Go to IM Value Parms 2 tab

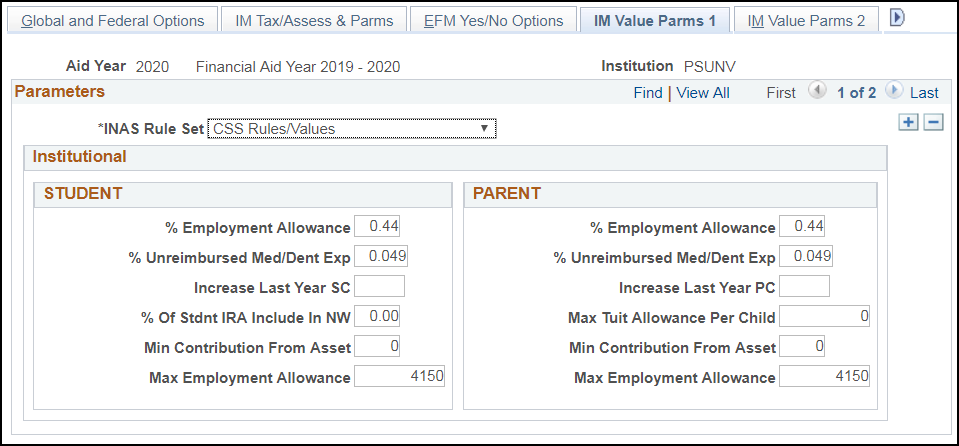(806, 20)
